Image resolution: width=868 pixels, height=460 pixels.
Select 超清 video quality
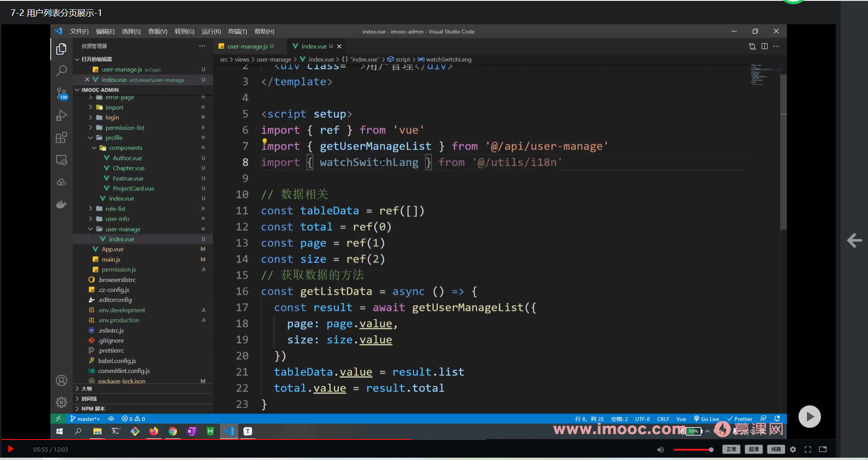[x=754, y=449]
